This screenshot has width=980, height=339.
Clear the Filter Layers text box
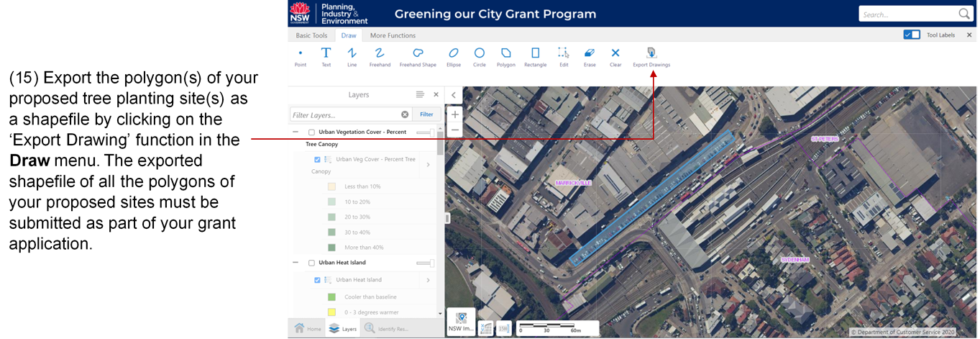point(405,114)
